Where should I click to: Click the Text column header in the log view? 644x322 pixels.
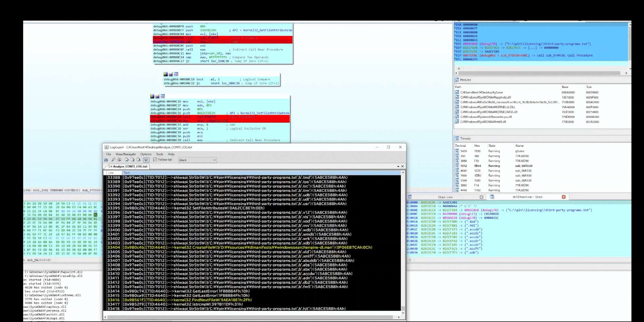[126, 173]
